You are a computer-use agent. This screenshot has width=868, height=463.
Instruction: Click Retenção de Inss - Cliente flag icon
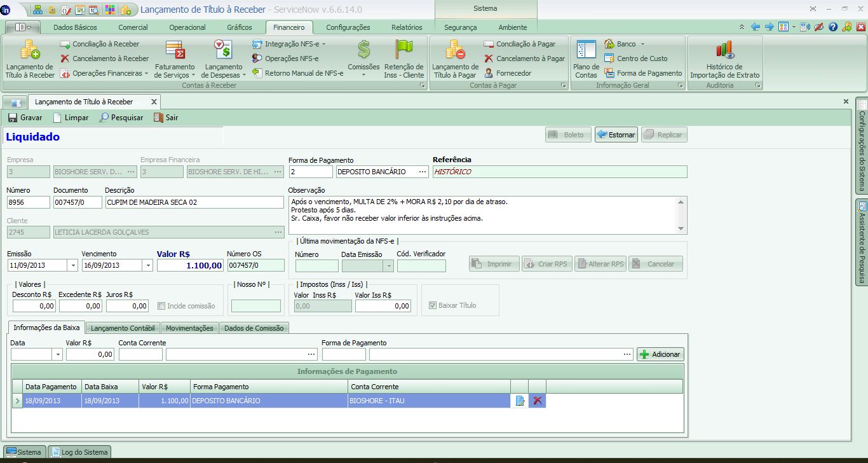point(403,50)
